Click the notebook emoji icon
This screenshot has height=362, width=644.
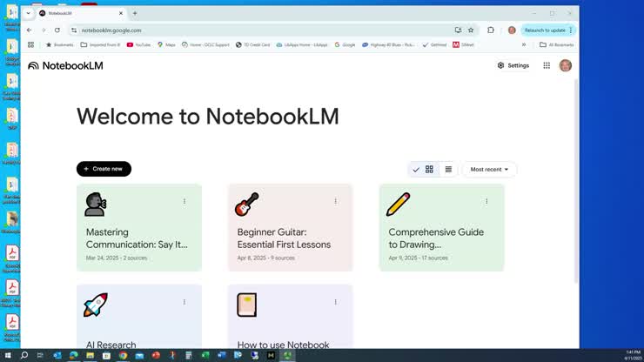click(x=247, y=305)
